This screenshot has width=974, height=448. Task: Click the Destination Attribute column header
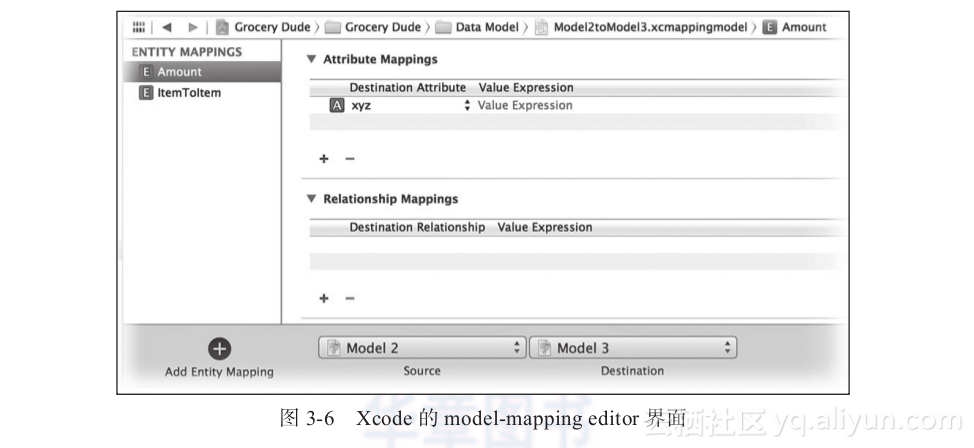407,88
